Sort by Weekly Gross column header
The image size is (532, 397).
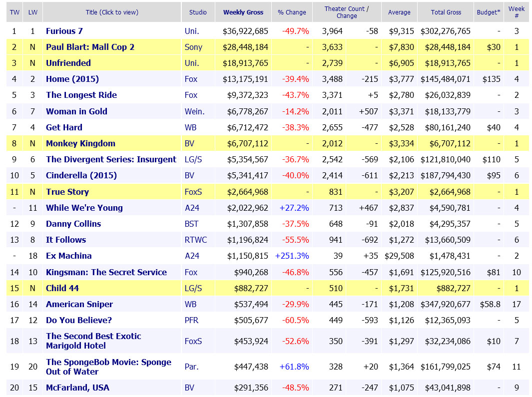tap(243, 12)
